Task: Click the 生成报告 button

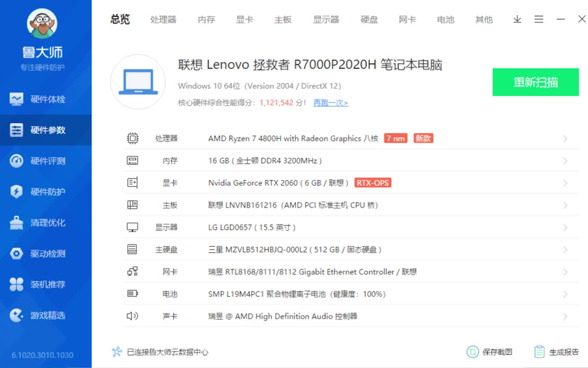Action: [556, 352]
